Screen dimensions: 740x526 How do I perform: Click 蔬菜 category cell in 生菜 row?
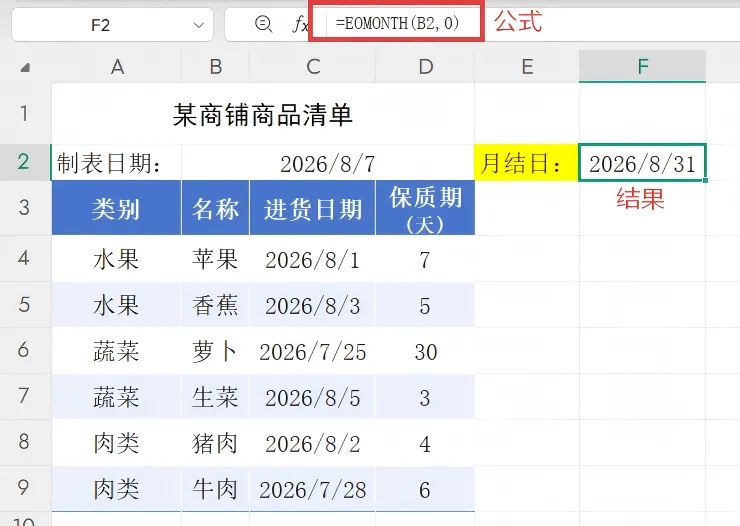click(117, 397)
